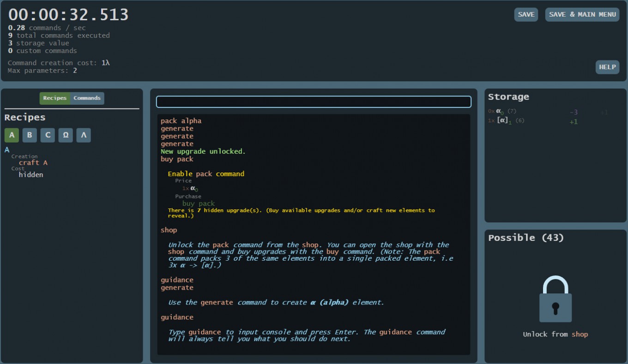Select the Ω recipe category
Screen dimensions: 628x364
66,135
